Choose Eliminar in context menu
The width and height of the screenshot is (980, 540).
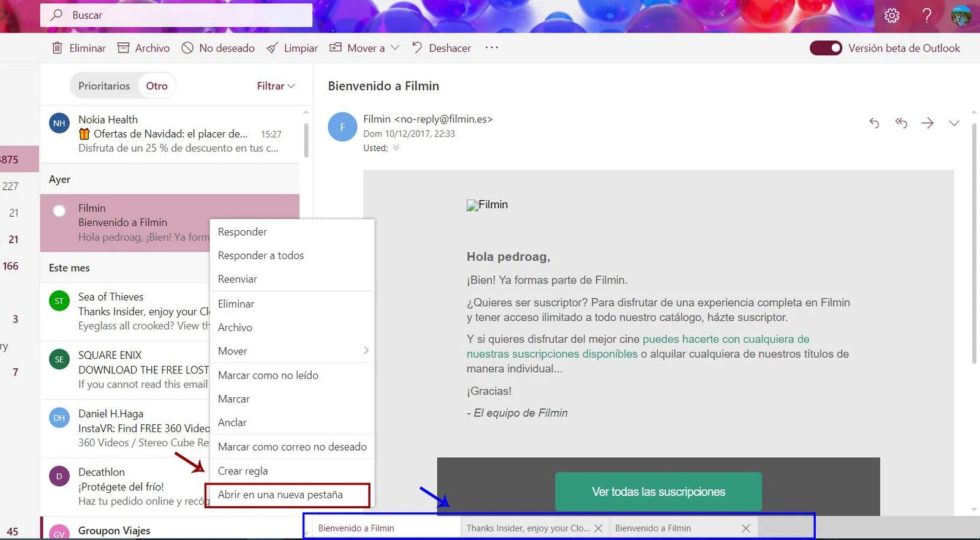pos(292,304)
